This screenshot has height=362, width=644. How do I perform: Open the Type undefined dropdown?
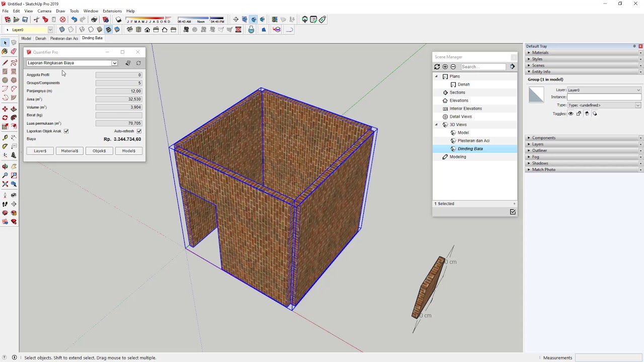tap(604, 105)
